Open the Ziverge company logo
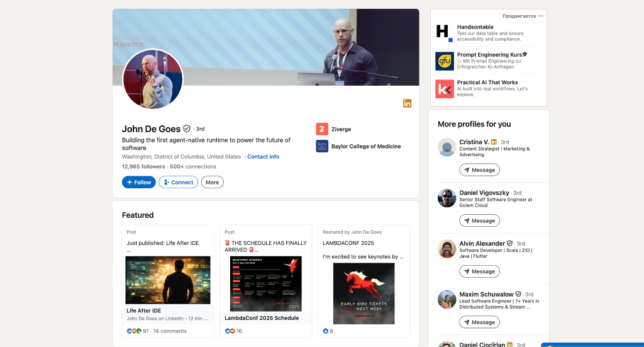Viewport: 644px width, 347px height. (322, 129)
